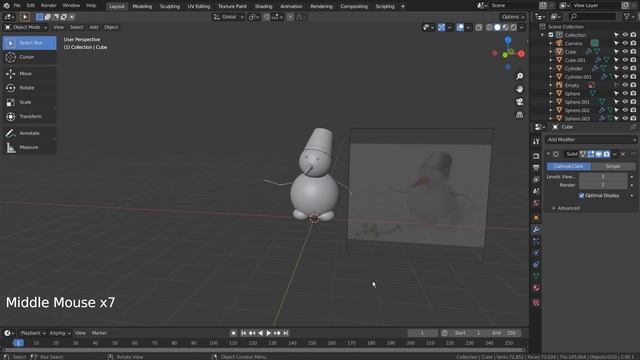Jump to the timeline end frame
This screenshot has width=640, height=360.
[x=286, y=333]
